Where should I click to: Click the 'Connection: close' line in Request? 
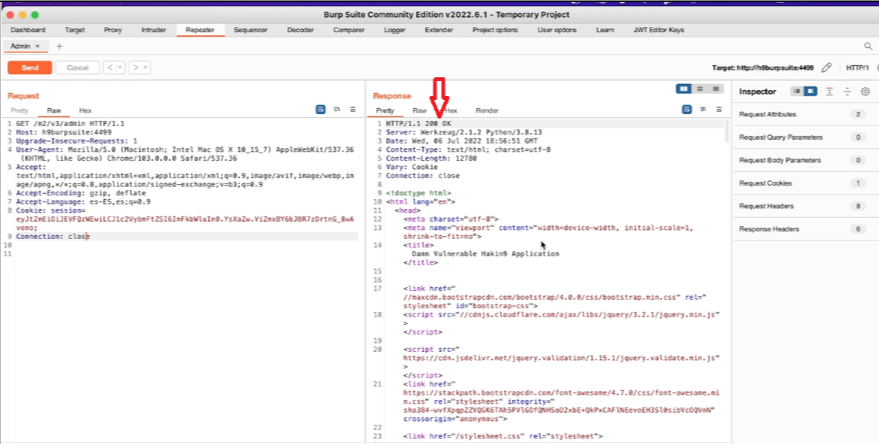53,237
